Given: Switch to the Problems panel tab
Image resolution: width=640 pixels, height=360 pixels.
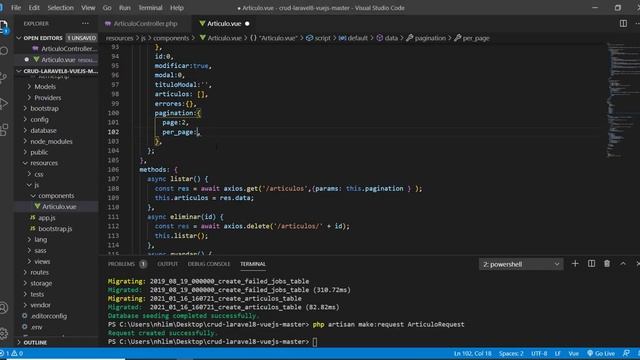Looking at the screenshot, I should [x=121, y=264].
